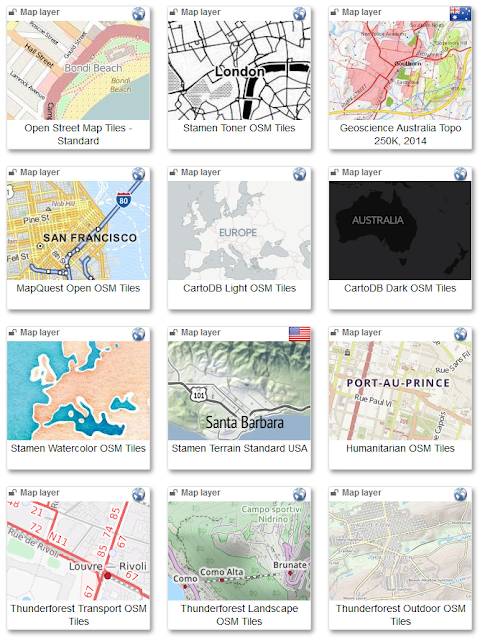
Task: Open the Geoscience Australia topo thumbnail
Action: coord(400,70)
